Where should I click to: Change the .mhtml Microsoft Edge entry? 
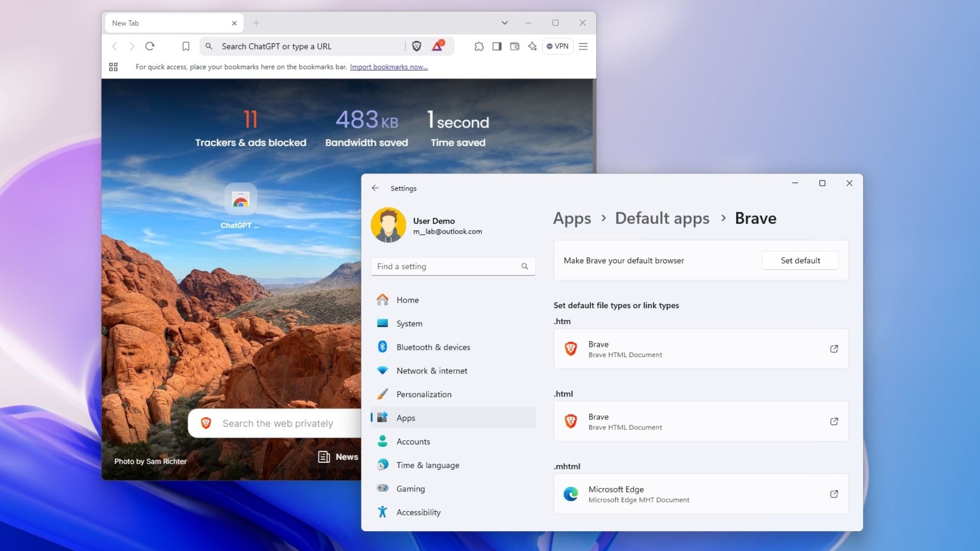pos(701,494)
